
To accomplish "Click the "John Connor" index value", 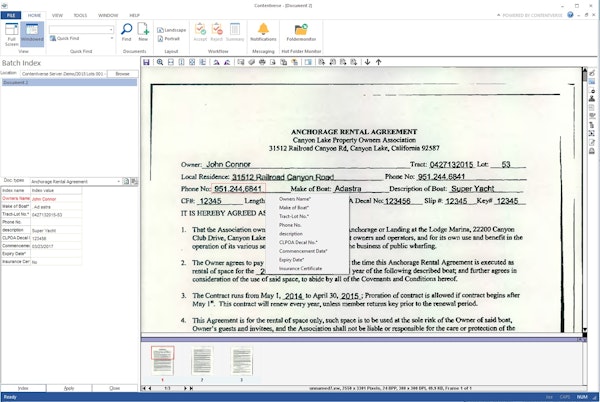I will [56, 199].
